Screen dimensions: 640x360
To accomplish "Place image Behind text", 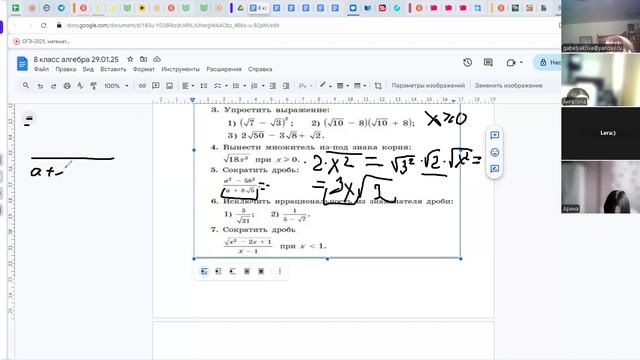I will tap(247, 271).
